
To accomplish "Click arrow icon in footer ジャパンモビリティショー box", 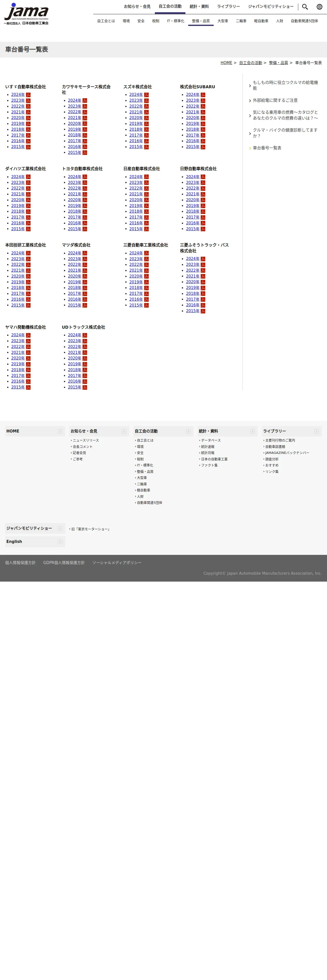I will (60, 528).
